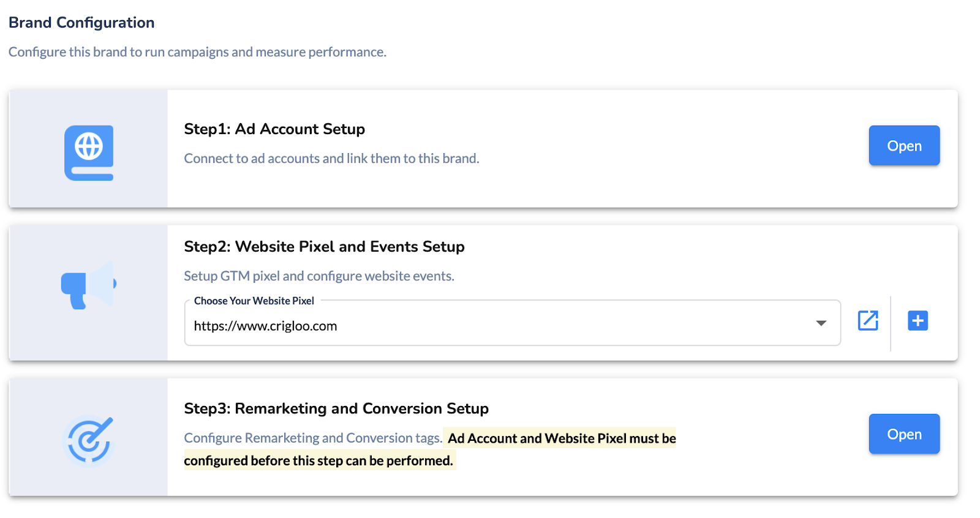This screenshot has width=980, height=518.
Task: Click the target icon for Step3
Action: (x=89, y=440)
